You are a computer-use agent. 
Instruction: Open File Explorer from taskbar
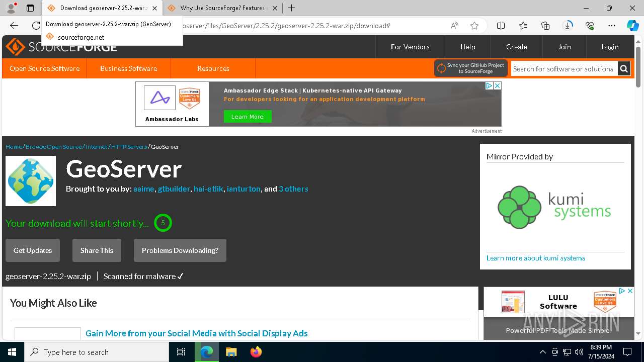point(231,352)
